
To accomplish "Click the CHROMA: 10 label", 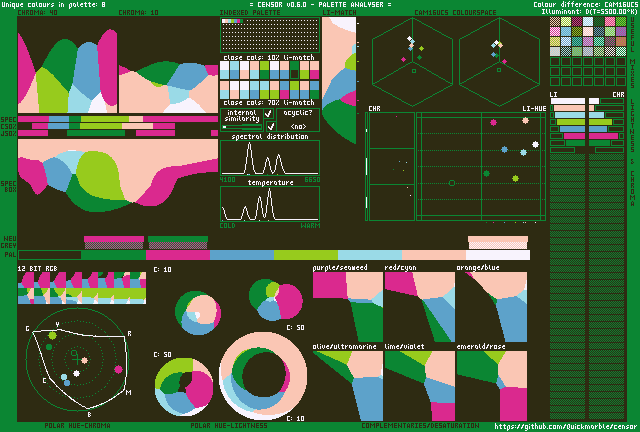I will click(x=138, y=13).
